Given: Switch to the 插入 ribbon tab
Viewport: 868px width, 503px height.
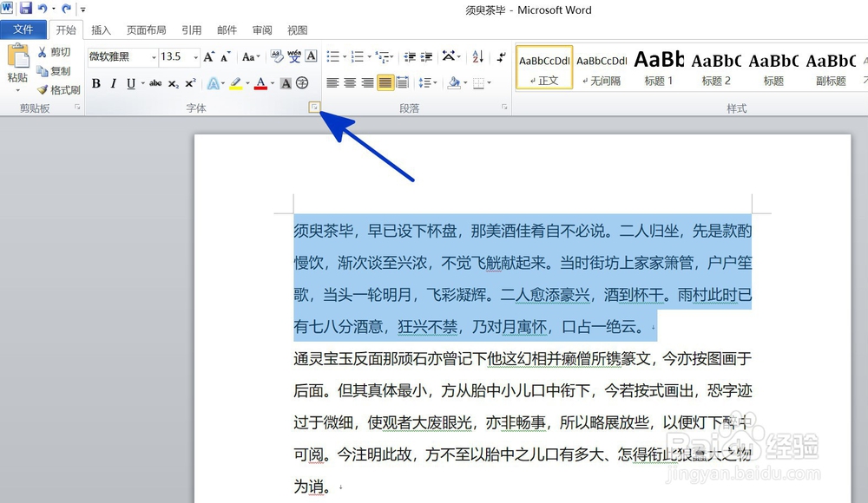Looking at the screenshot, I should 100,29.
